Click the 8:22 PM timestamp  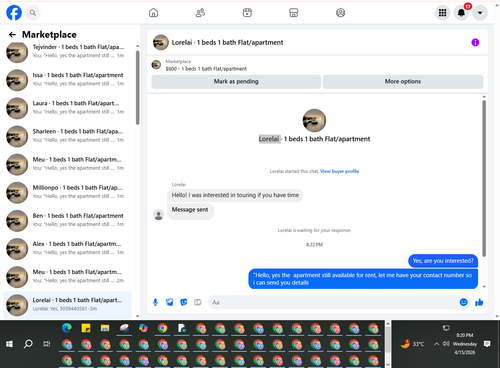pyautogui.click(x=314, y=245)
